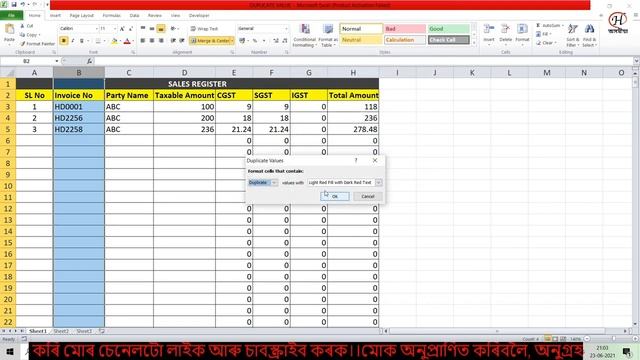640x360 pixels.
Task: Click the Fill Color paint bucket icon
Action: point(114,41)
